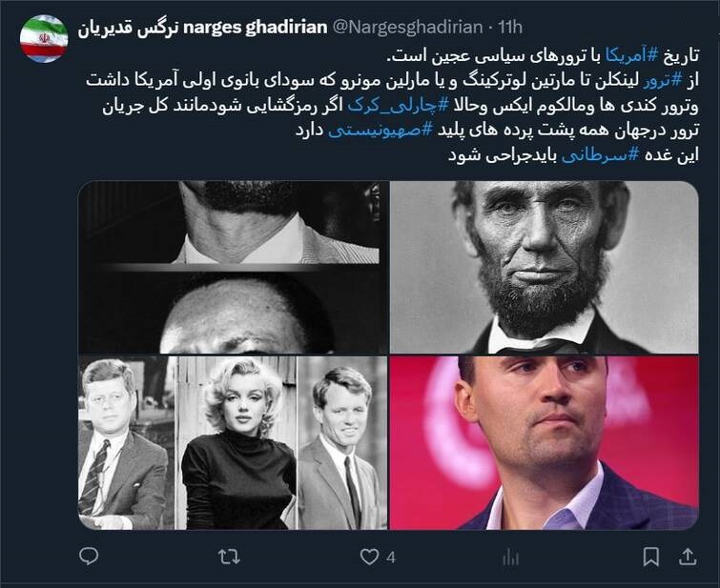Viewport: 720px width, 588px height.
Task: Open the bearded man portrait photo
Action: pos(545,267)
